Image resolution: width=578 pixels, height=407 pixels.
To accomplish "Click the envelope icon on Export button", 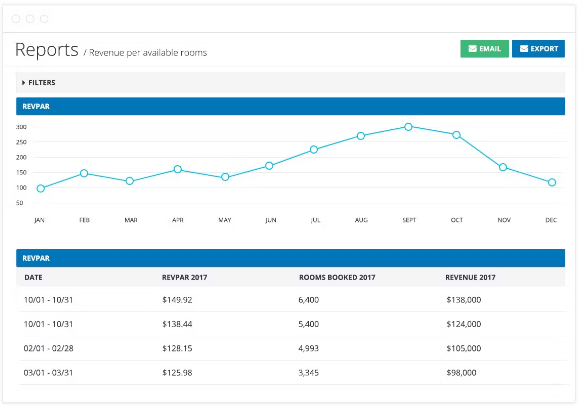I will (524, 49).
